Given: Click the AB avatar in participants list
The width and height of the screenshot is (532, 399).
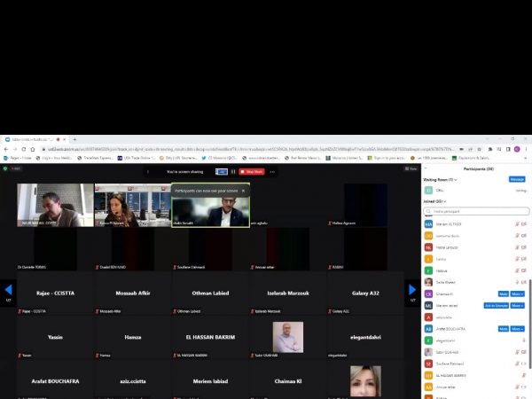Looking at the screenshot, I should click(x=428, y=329).
